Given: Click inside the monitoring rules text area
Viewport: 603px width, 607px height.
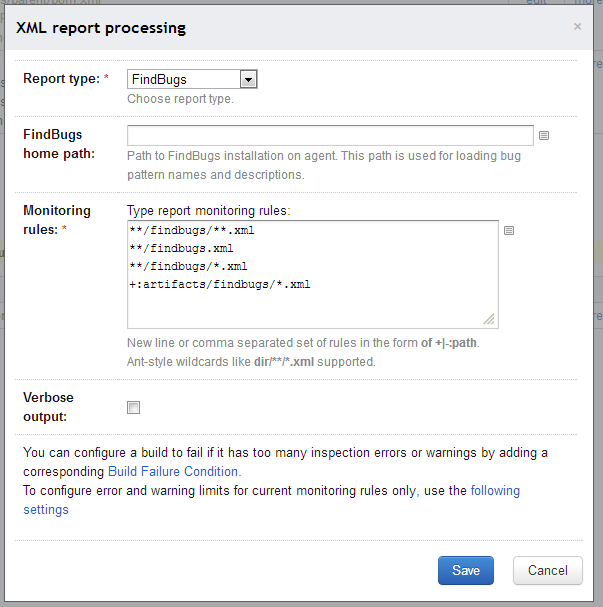Looking at the screenshot, I should click(x=313, y=274).
